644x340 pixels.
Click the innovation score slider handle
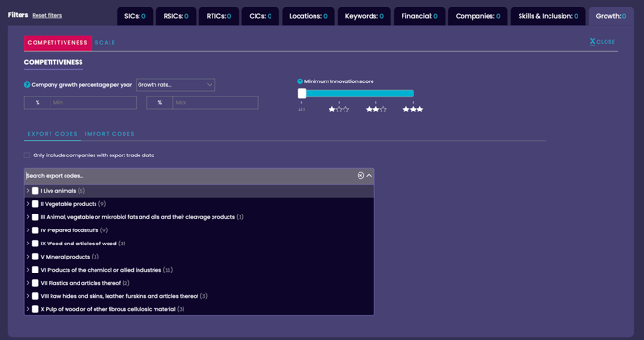click(301, 94)
